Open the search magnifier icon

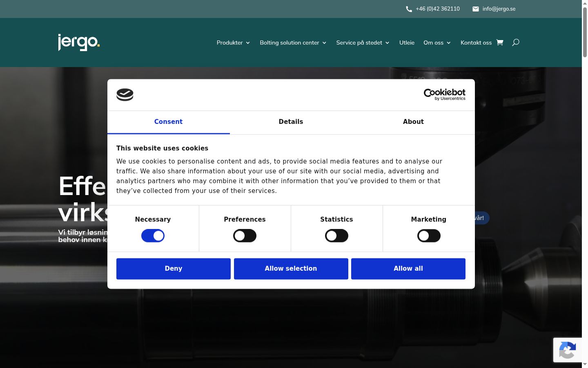tap(516, 42)
